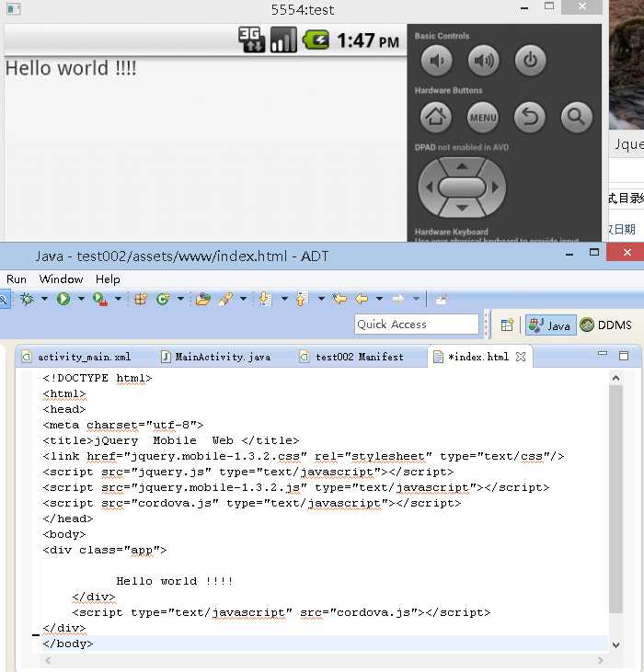644x672 pixels.
Task: Click the 'Hello world !!!!' text in emulator
Action: (x=71, y=69)
